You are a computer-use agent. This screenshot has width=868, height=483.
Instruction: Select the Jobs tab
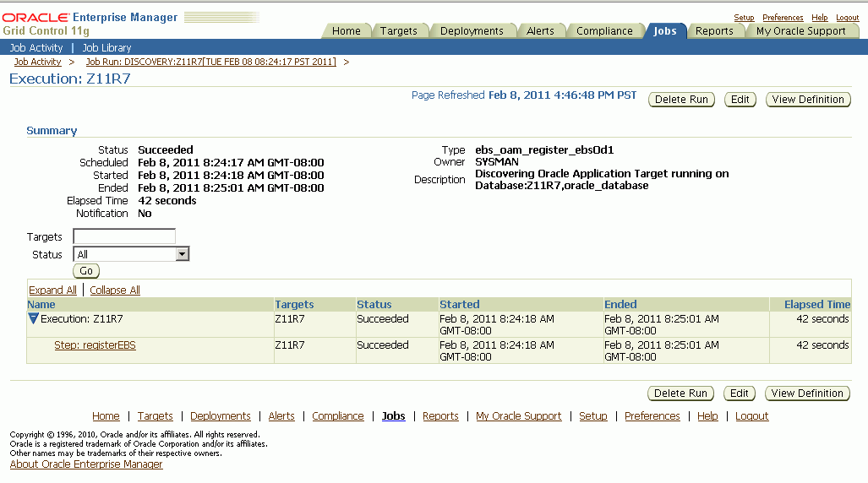(665, 31)
